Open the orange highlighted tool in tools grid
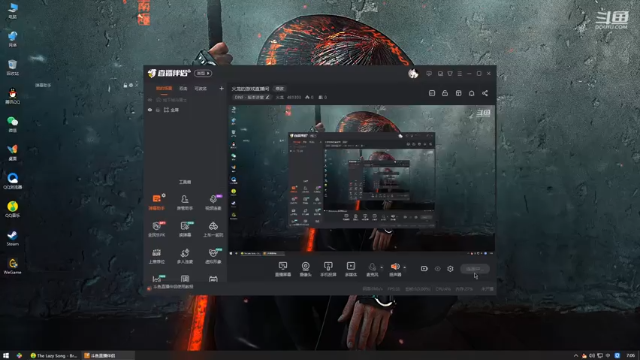This screenshot has width=640, height=360. pyautogui.click(x=156, y=202)
